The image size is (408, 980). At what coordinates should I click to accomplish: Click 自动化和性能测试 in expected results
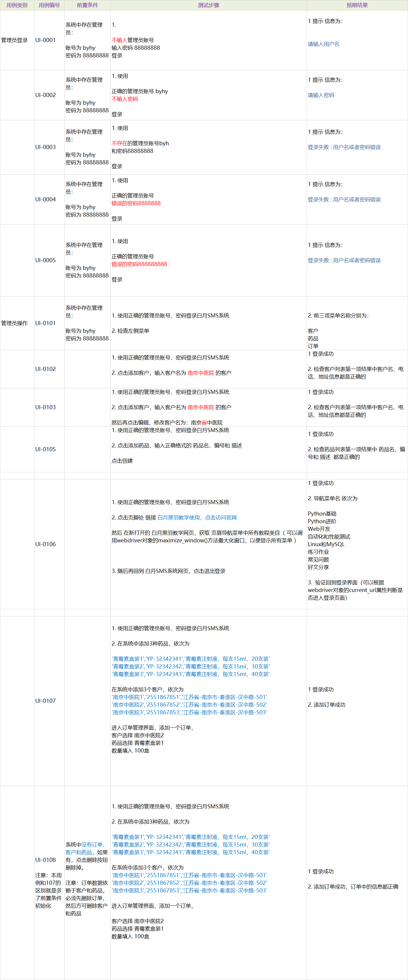(x=329, y=536)
